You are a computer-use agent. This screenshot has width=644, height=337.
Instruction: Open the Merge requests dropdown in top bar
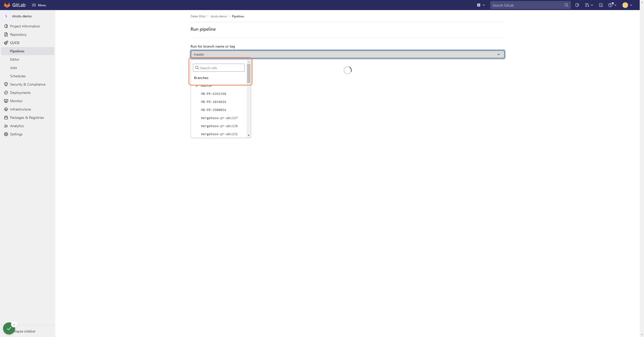point(589,5)
